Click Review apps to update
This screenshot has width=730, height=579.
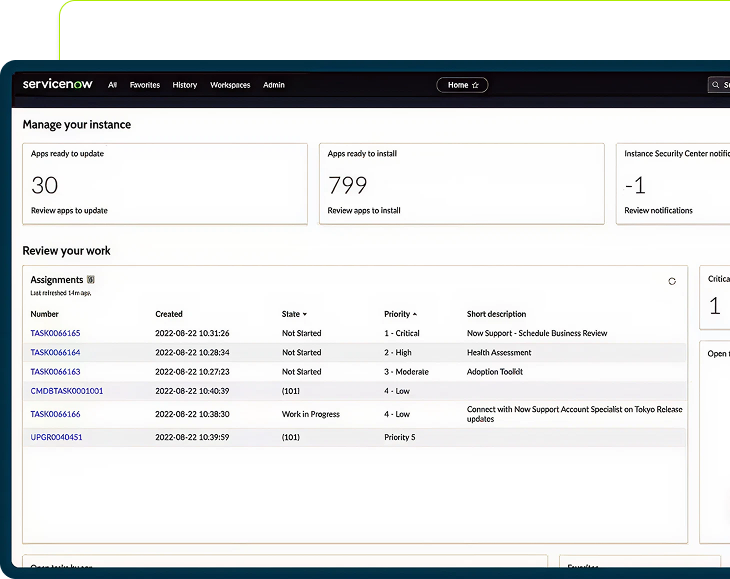(x=69, y=211)
